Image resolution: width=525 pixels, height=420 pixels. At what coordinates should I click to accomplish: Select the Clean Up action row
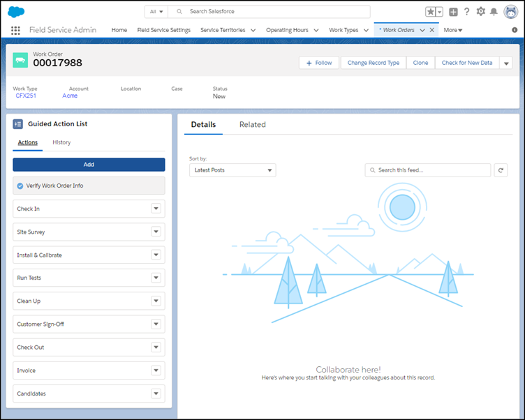click(89, 301)
